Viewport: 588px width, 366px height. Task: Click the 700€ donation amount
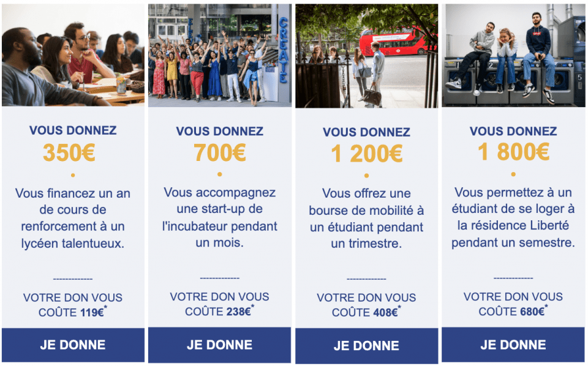pos(219,152)
